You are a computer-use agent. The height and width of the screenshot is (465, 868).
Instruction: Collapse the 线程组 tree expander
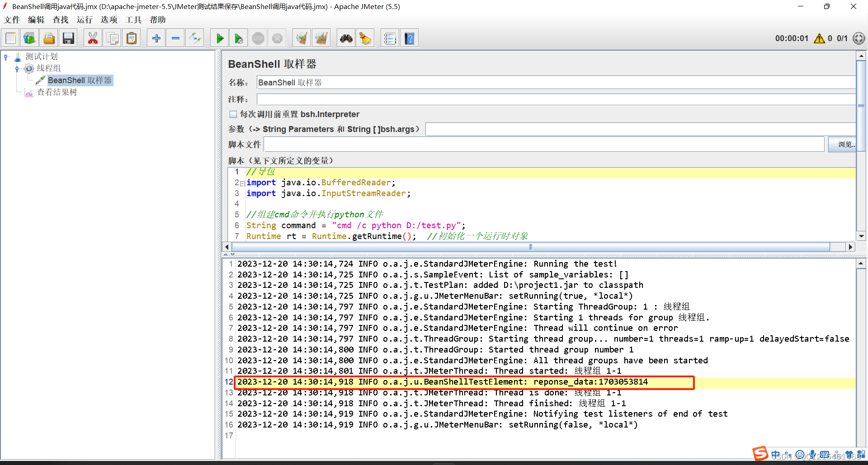point(17,69)
